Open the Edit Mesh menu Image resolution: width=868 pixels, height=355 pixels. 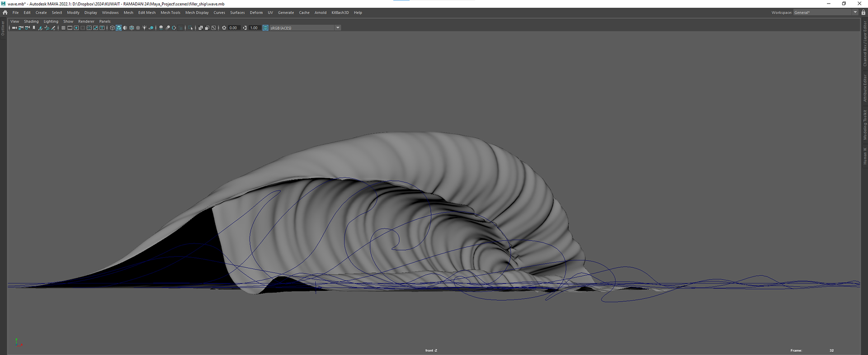click(x=147, y=13)
